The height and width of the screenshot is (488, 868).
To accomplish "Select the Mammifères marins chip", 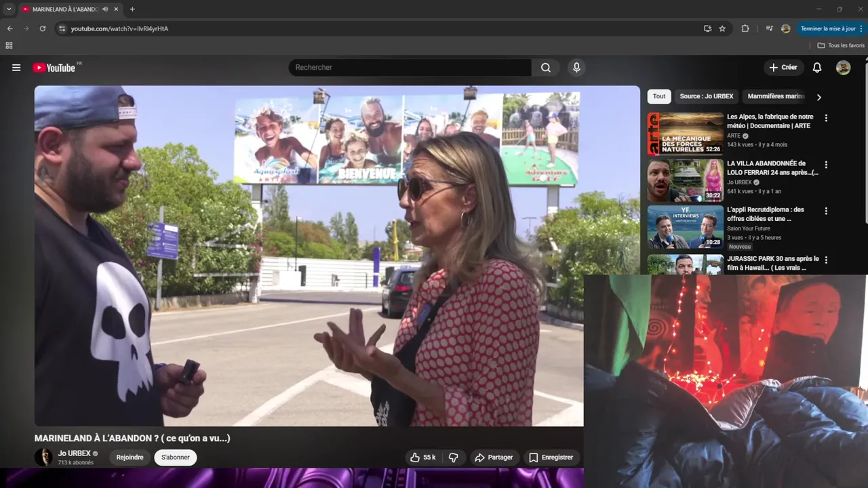I will pyautogui.click(x=776, y=96).
